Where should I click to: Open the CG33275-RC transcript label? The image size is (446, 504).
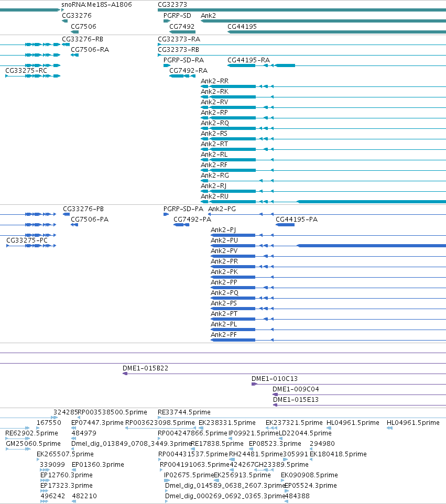tap(26, 70)
